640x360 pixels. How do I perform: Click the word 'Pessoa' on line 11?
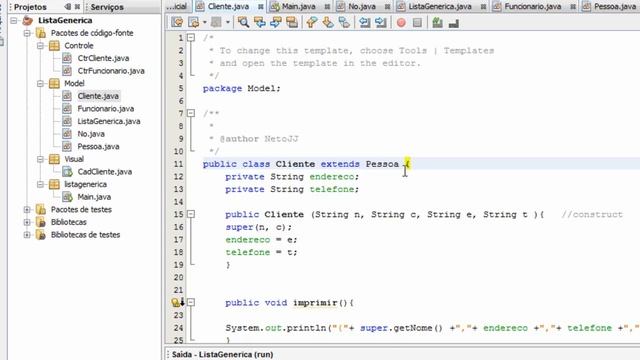[x=382, y=164]
